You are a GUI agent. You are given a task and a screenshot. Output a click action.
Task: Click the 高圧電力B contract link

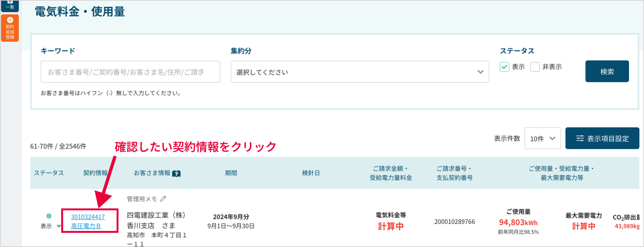(x=86, y=226)
